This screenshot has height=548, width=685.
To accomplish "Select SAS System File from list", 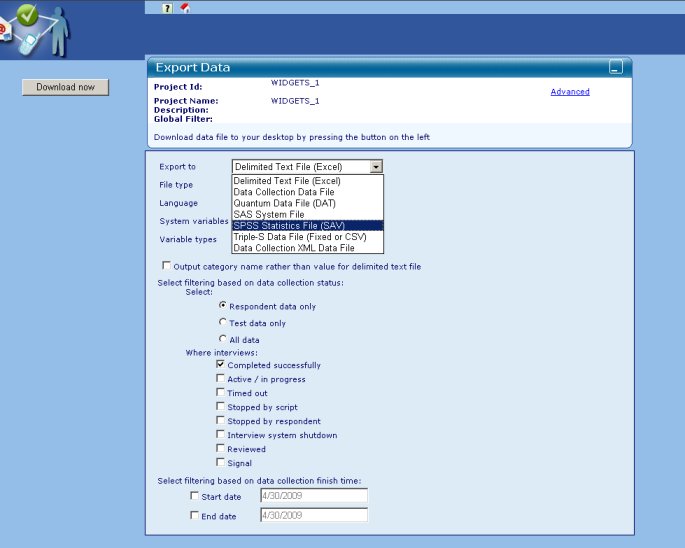I will coord(308,214).
